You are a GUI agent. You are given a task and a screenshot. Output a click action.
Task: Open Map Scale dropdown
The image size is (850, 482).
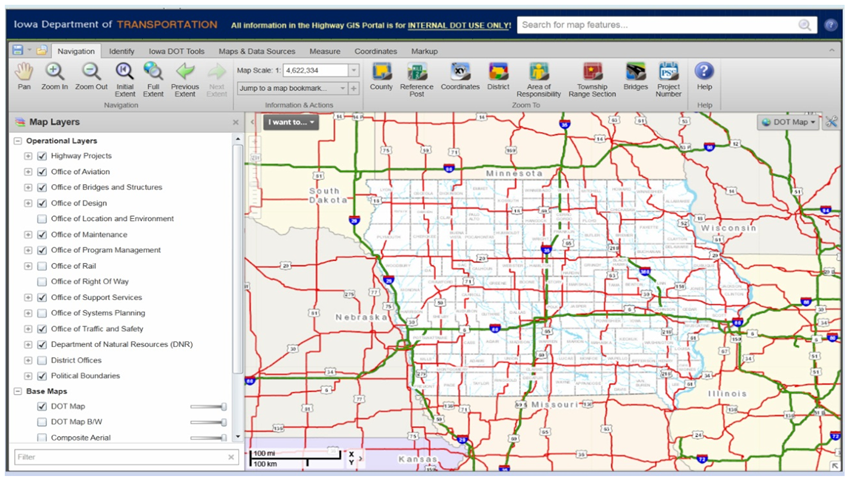coord(354,70)
